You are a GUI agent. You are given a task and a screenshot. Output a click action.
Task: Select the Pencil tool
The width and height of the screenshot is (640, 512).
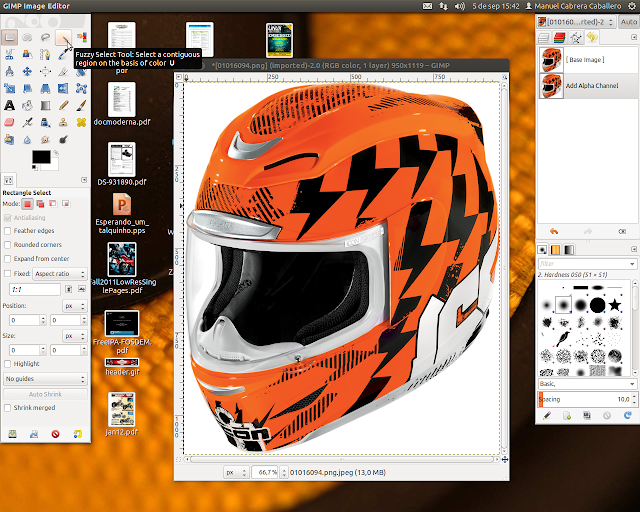click(x=63, y=105)
